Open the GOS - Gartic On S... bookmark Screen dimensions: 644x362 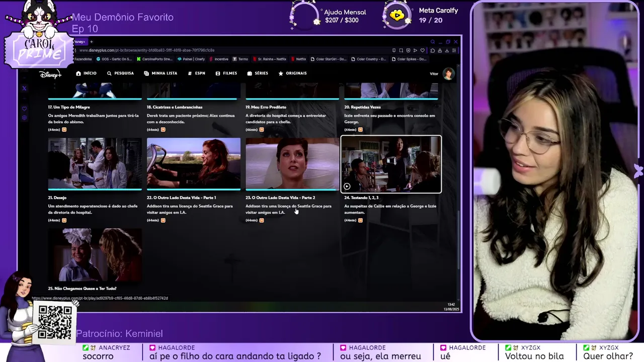coord(114,59)
